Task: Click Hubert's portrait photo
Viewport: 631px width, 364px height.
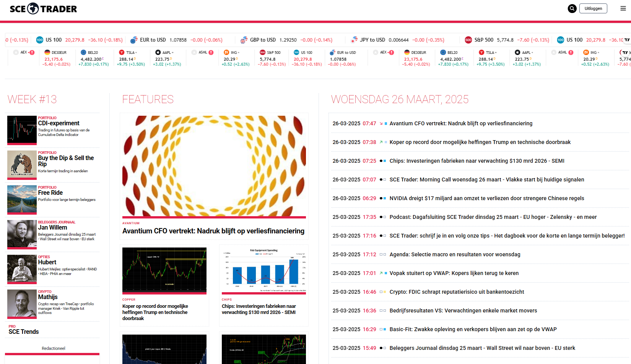Action: [x=22, y=269]
